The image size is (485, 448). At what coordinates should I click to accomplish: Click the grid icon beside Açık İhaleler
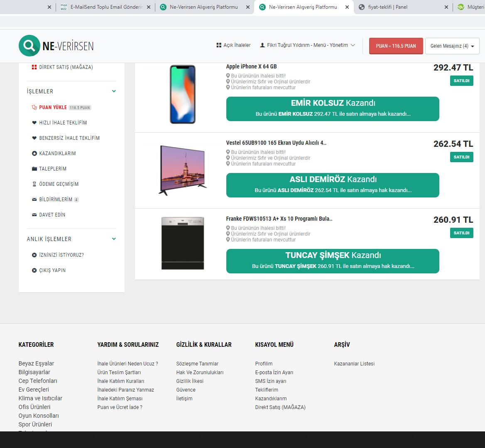coord(219,45)
